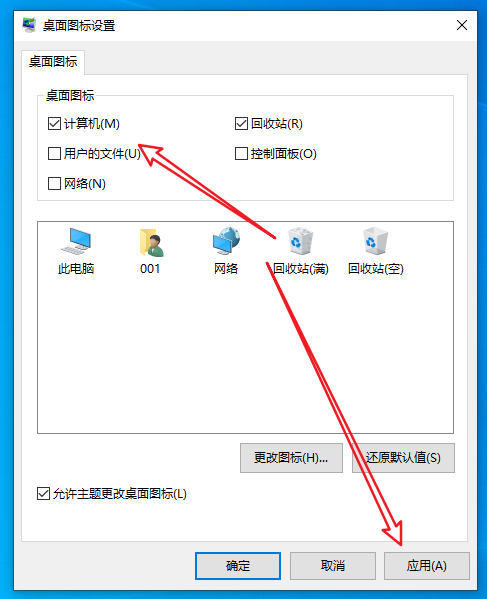The height and width of the screenshot is (599, 487).
Task: Click the 取消 cancel button
Action: [333, 565]
